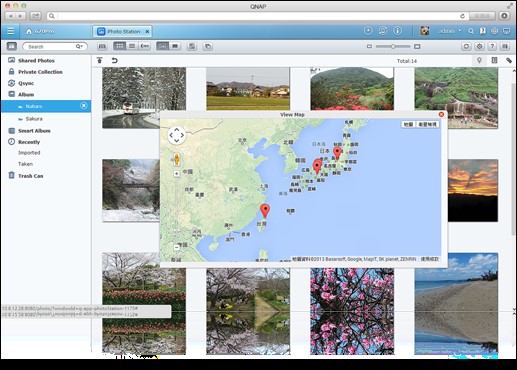Expand the Recently section

[29, 142]
